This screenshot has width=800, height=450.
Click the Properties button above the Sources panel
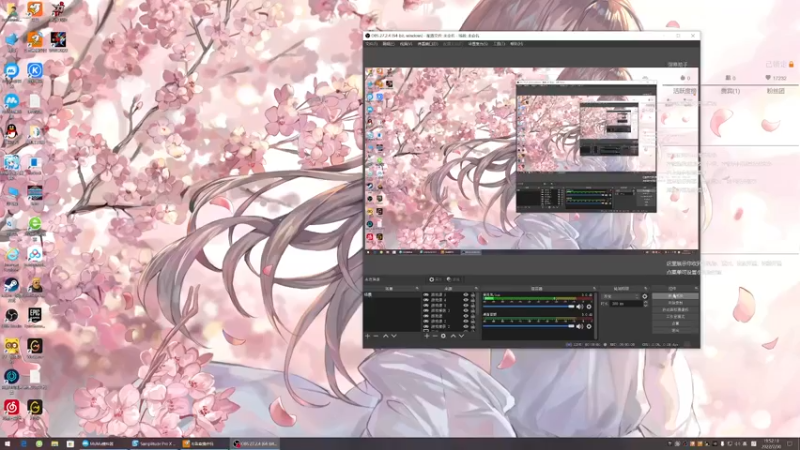[435, 280]
